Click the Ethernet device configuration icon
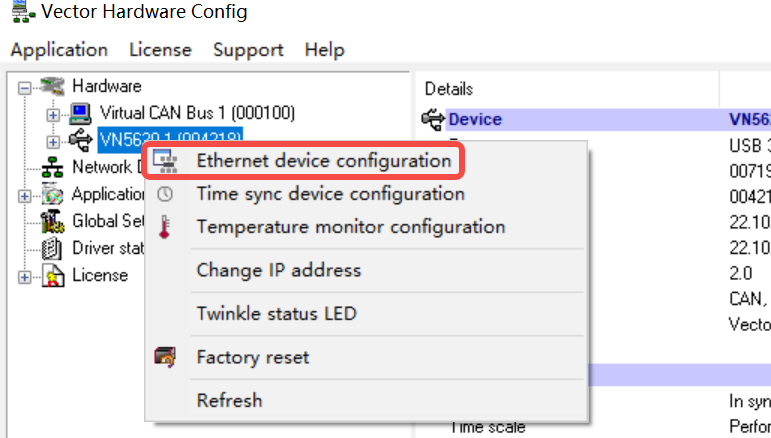771x438 pixels. coord(167,161)
